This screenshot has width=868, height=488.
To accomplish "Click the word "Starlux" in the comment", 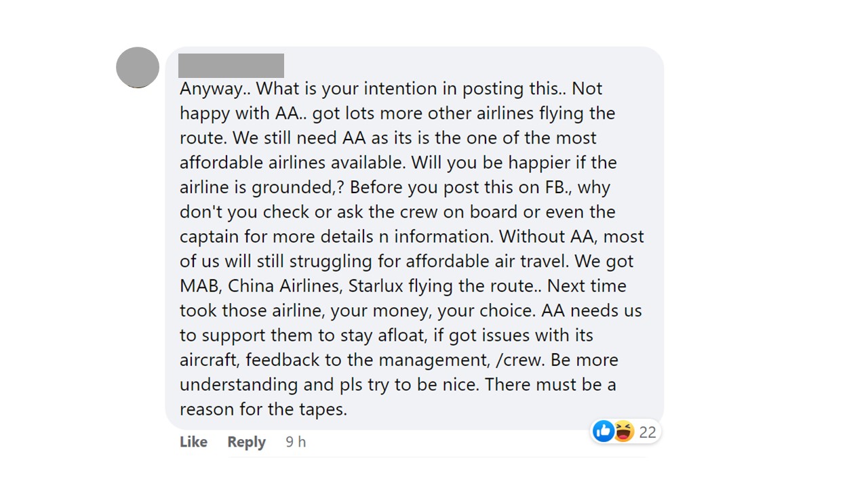I will (376, 286).
